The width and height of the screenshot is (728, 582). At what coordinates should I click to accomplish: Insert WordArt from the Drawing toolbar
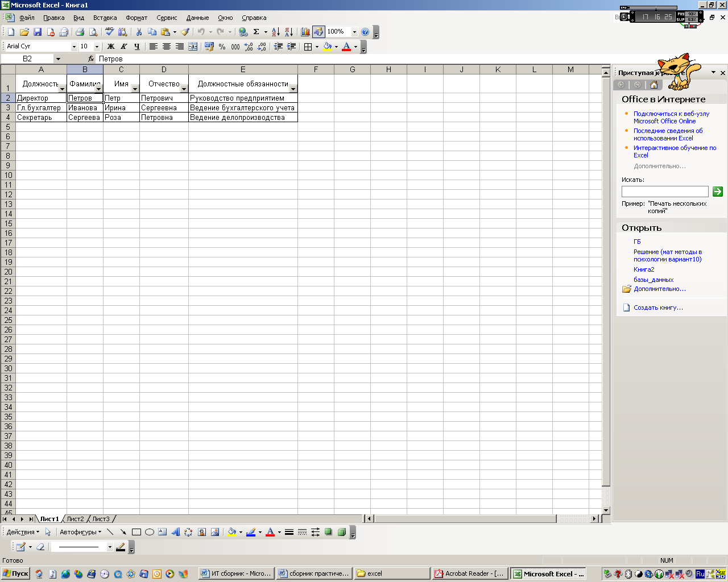pyautogui.click(x=176, y=532)
